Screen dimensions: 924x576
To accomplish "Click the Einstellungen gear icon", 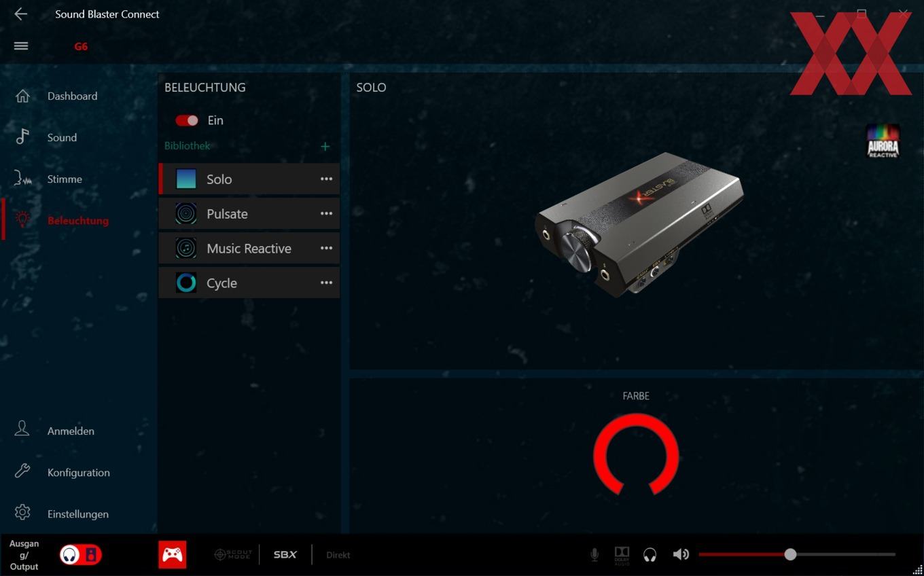I will coord(22,512).
